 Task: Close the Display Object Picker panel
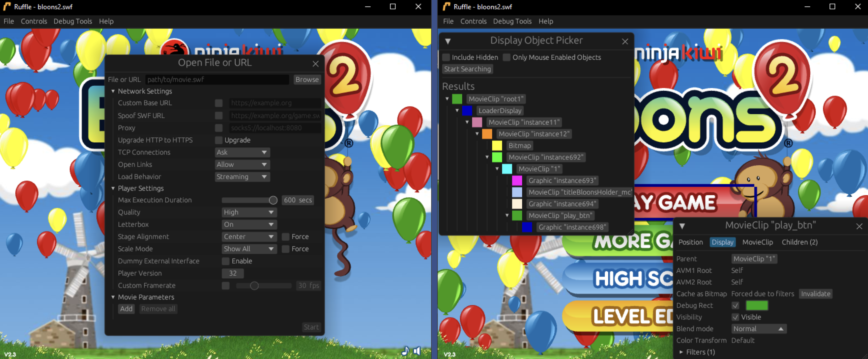point(625,41)
